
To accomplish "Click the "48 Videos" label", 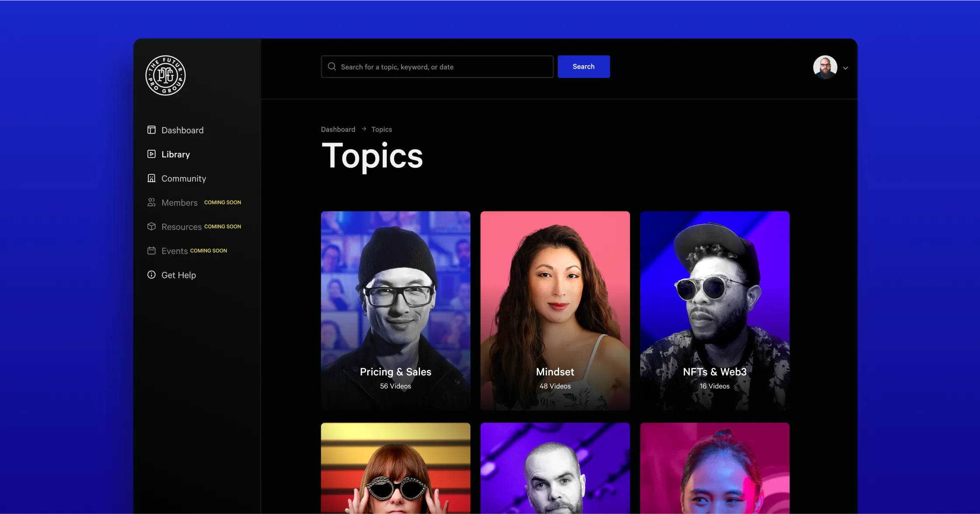I will tap(555, 386).
